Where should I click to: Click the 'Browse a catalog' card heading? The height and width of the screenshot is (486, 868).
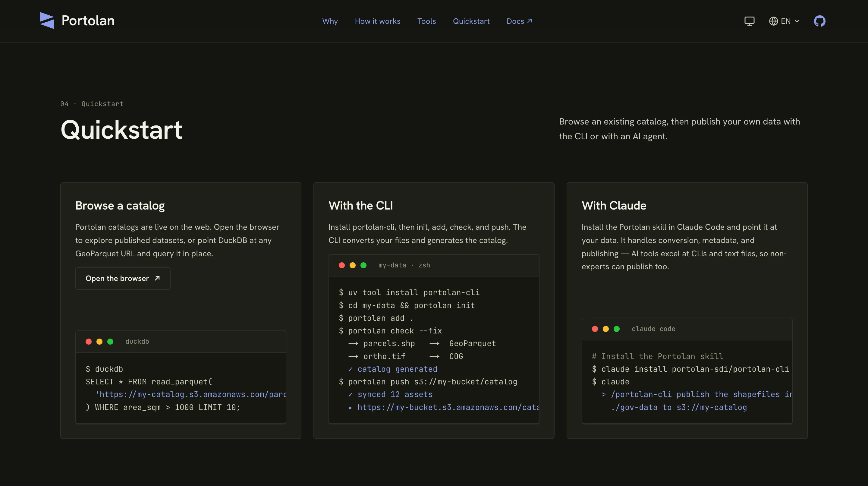click(x=120, y=206)
